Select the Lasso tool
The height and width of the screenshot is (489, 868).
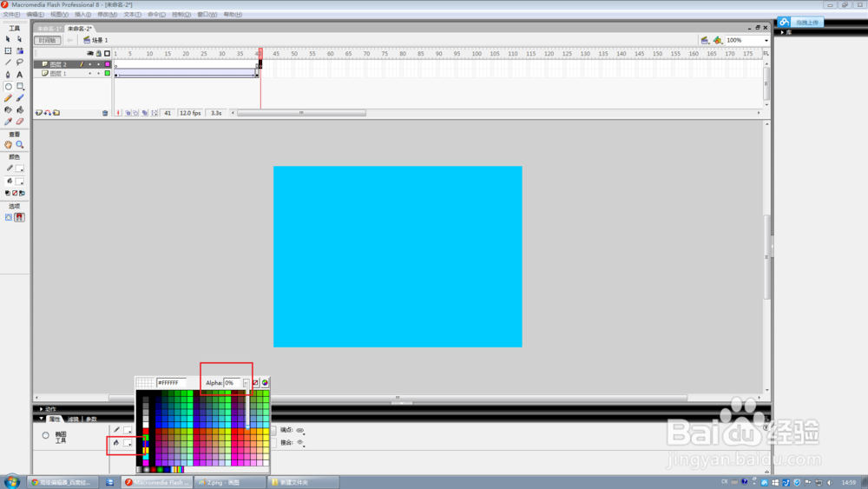pos(20,63)
